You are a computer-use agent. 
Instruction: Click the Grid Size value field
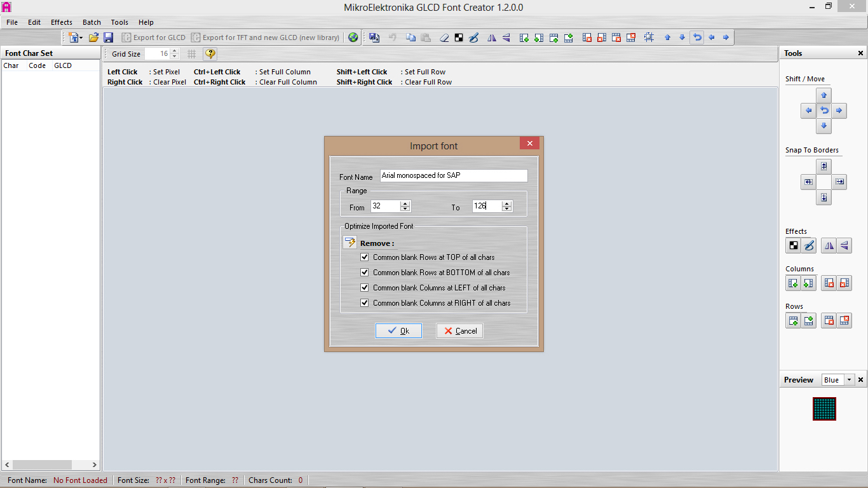pyautogui.click(x=158, y=54)
